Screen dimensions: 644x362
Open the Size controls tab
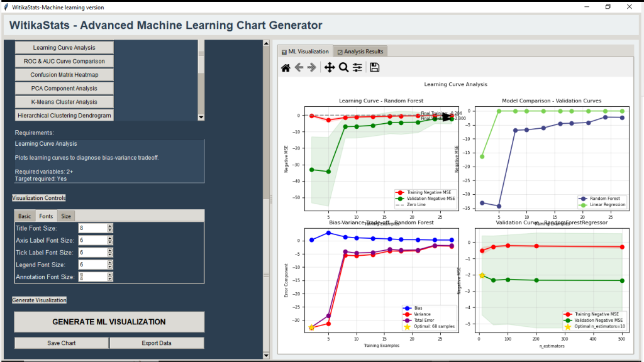[x=65, y=216]
